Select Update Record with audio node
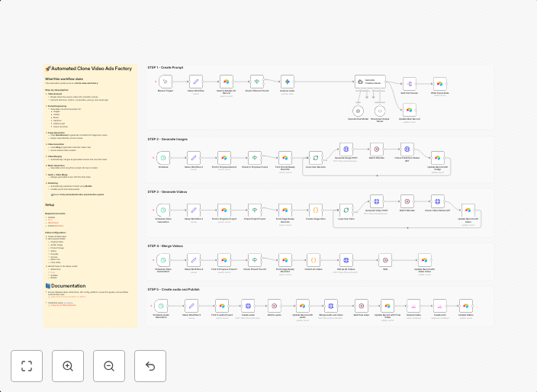537x392 pixels. coord(302,306)
